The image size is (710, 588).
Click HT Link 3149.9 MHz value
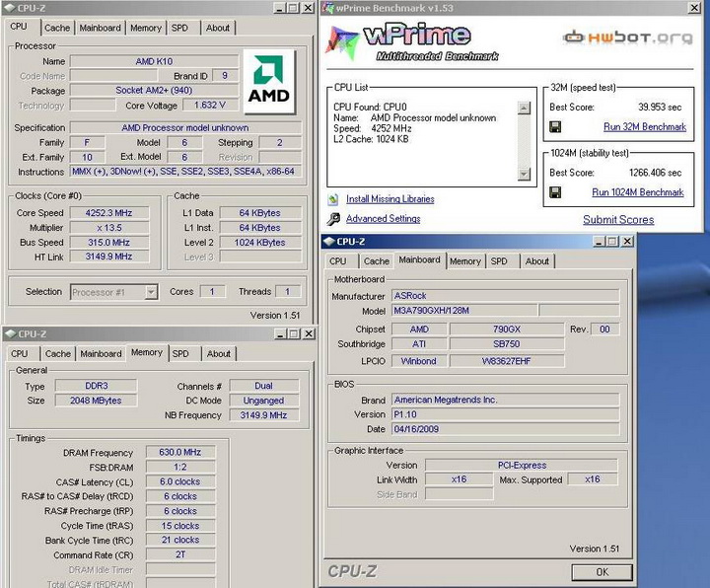pos(109,257)
